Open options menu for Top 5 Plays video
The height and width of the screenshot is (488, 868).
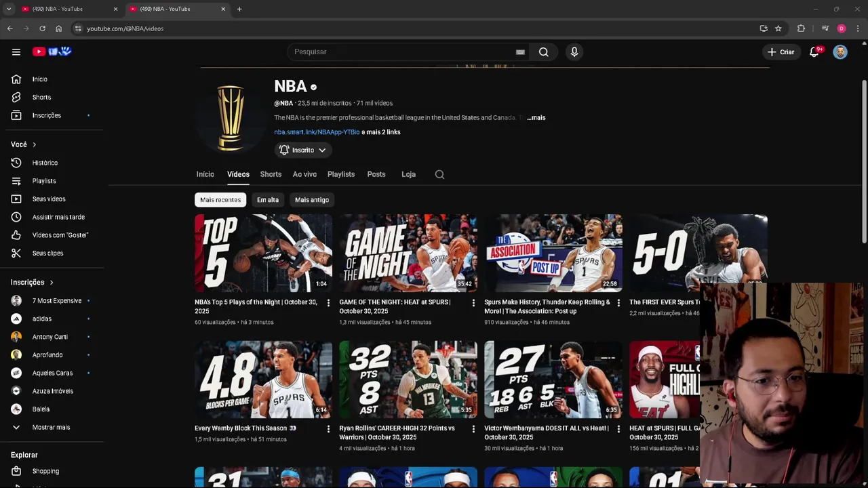point(328,303)
